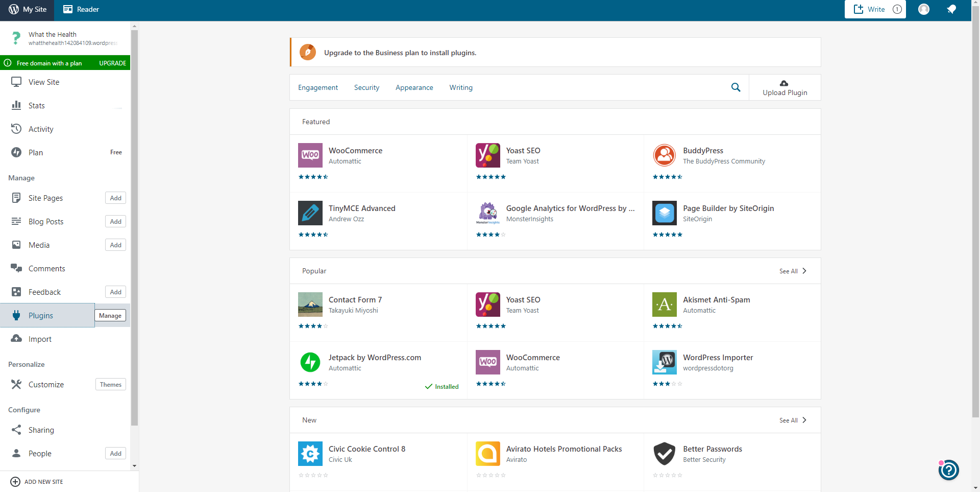Open the search plugins magnifier icon
Image resolution: width=980 pixels, height=492 pixels.
(736, 87)
